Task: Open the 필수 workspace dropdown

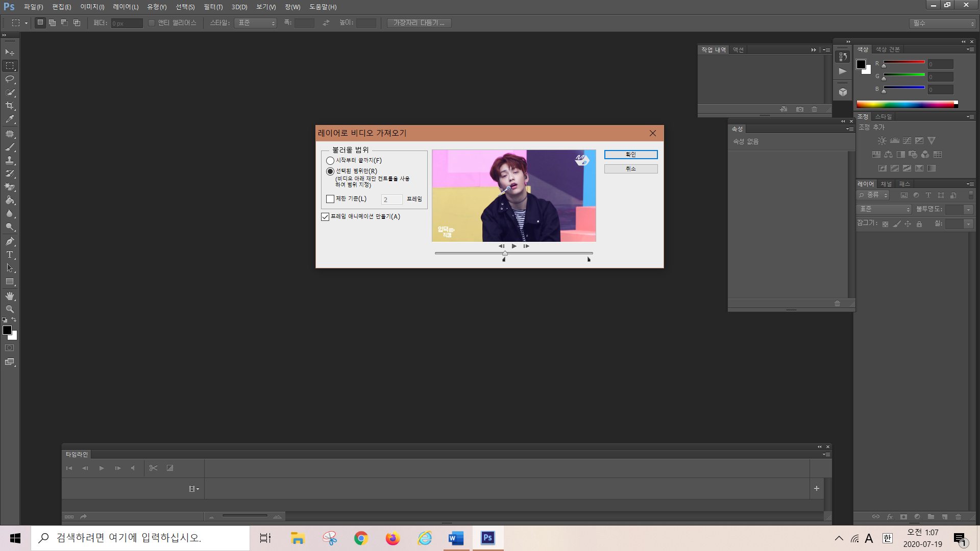Action: coord(942,23)
